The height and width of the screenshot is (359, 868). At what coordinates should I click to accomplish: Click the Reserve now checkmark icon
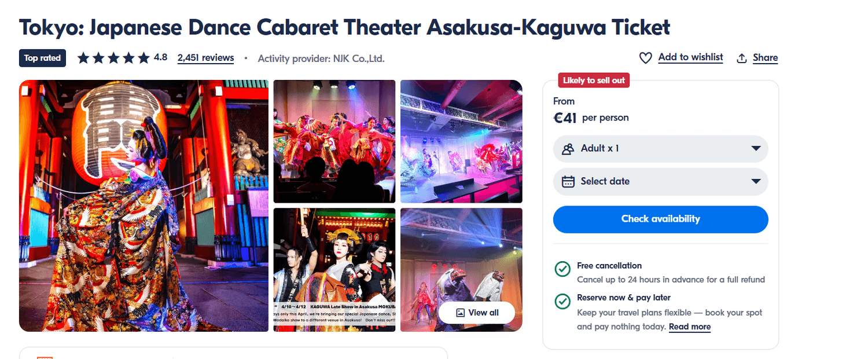pos(562,301)
